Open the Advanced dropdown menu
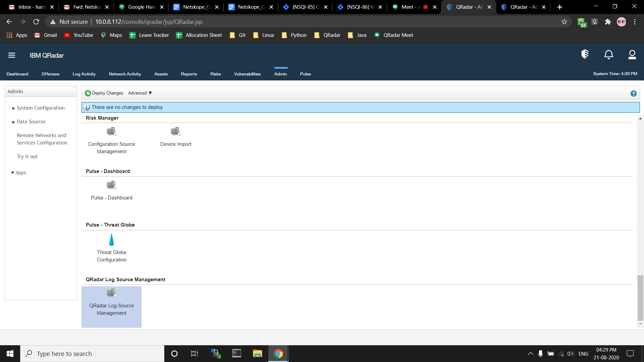The height and width of the screenshot is (362, 644). coord(140,93)
